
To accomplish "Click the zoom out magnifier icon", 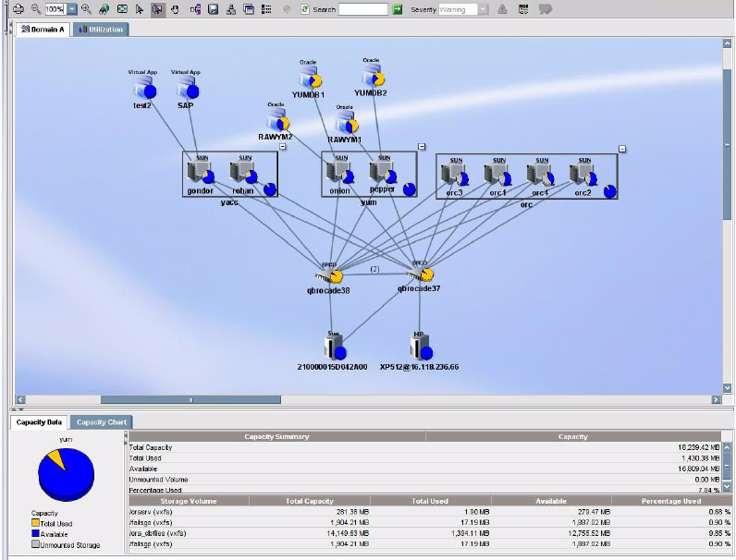I will click(x=36, y=8).
